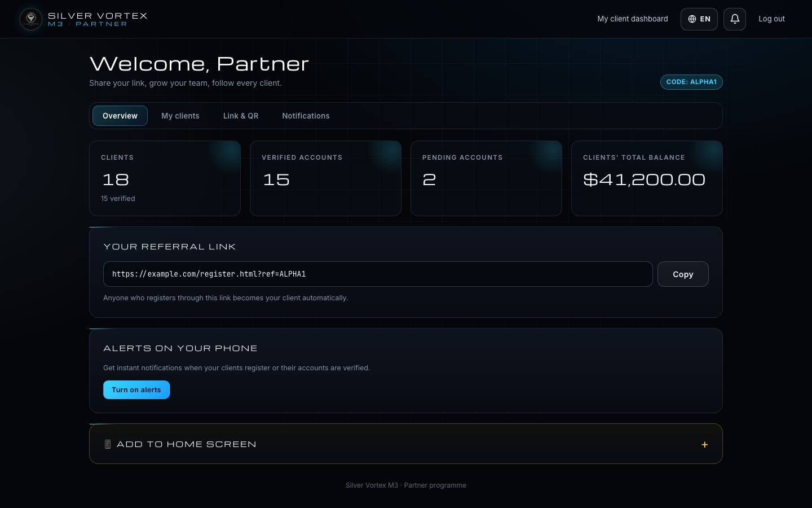Screen dimensions: 812x508
Task: Go to My client dashboard
Action: [633, 19]
